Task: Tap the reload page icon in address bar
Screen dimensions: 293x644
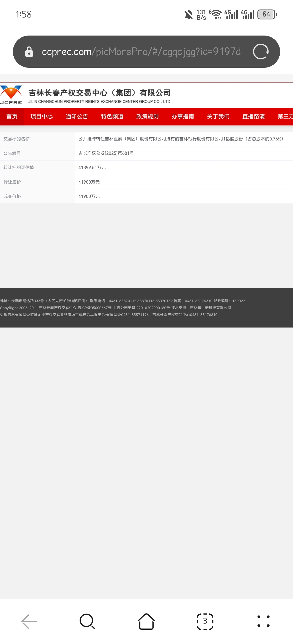Action: point(261,52)
